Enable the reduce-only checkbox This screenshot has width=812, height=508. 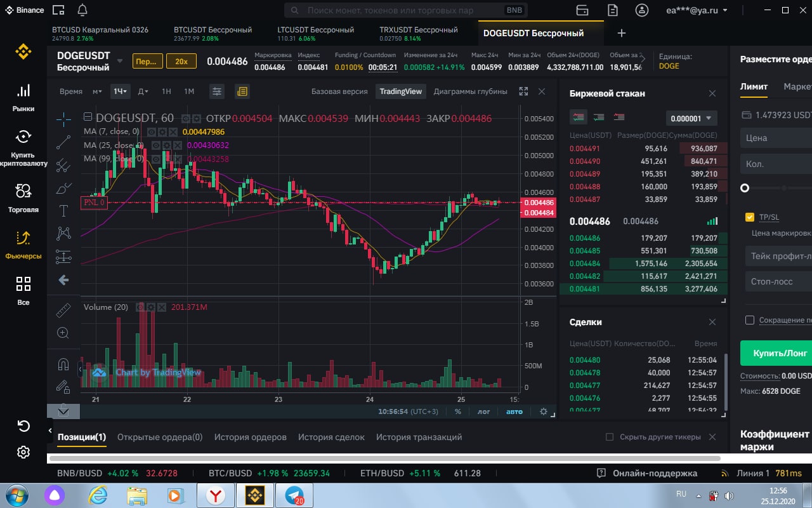[x=750, y=320]
